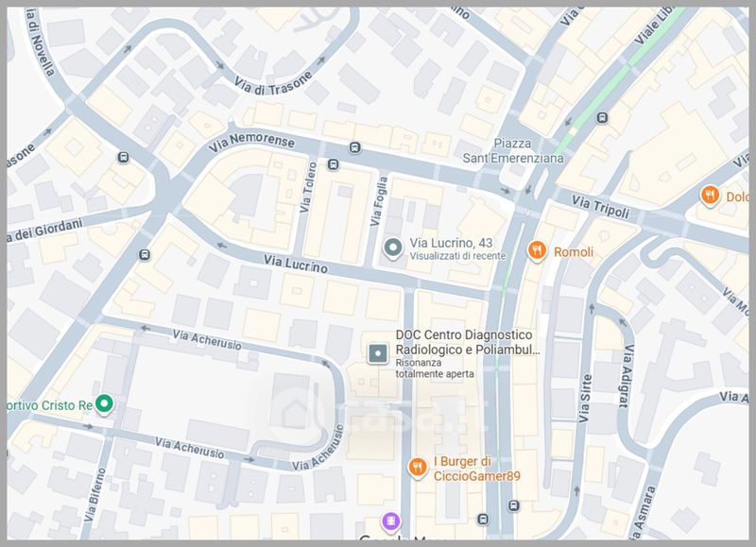Click the Romoli place name label

point(573,252)
